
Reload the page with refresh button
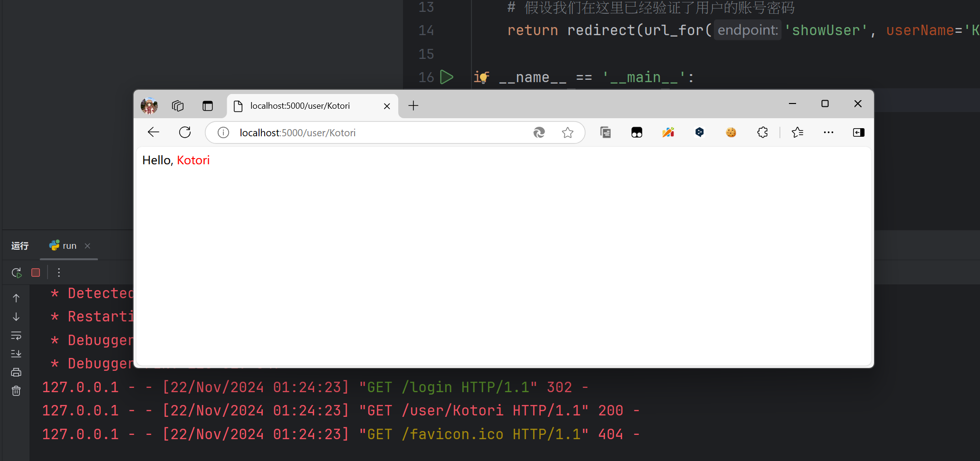tap(185, 132)
